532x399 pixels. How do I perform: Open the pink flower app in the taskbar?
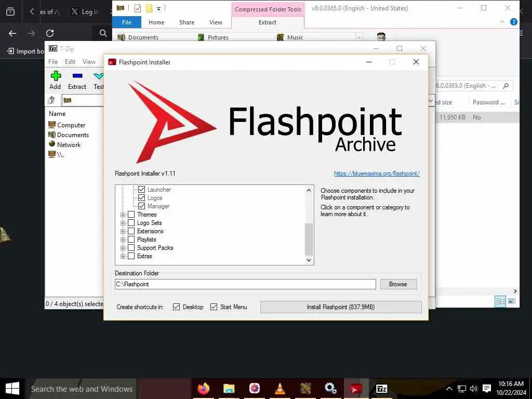tap(255, 389)
